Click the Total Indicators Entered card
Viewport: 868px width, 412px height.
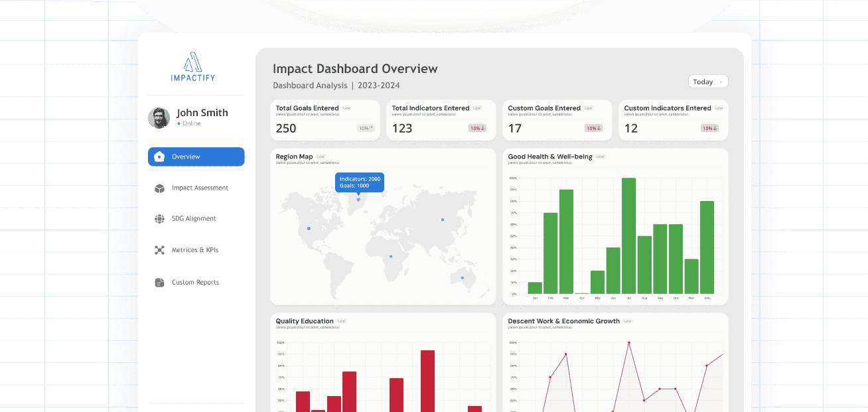[x=441, y=120]
